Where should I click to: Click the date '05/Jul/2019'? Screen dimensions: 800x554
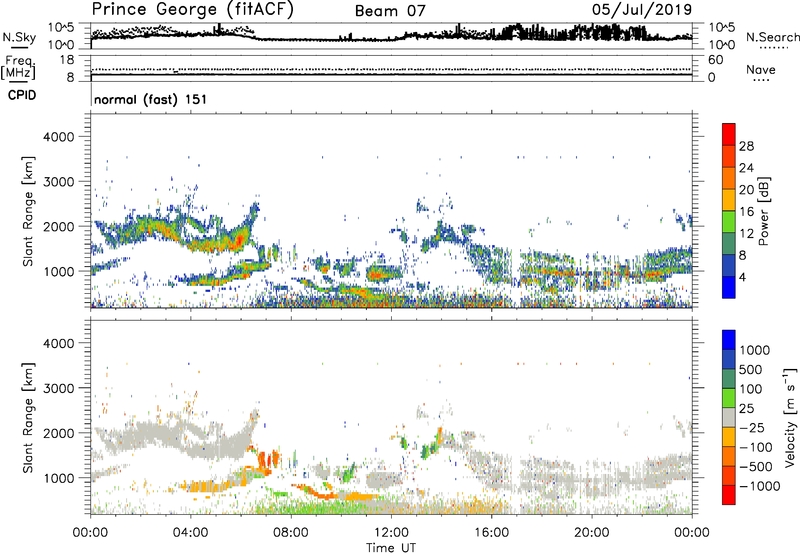coord(642,10)
